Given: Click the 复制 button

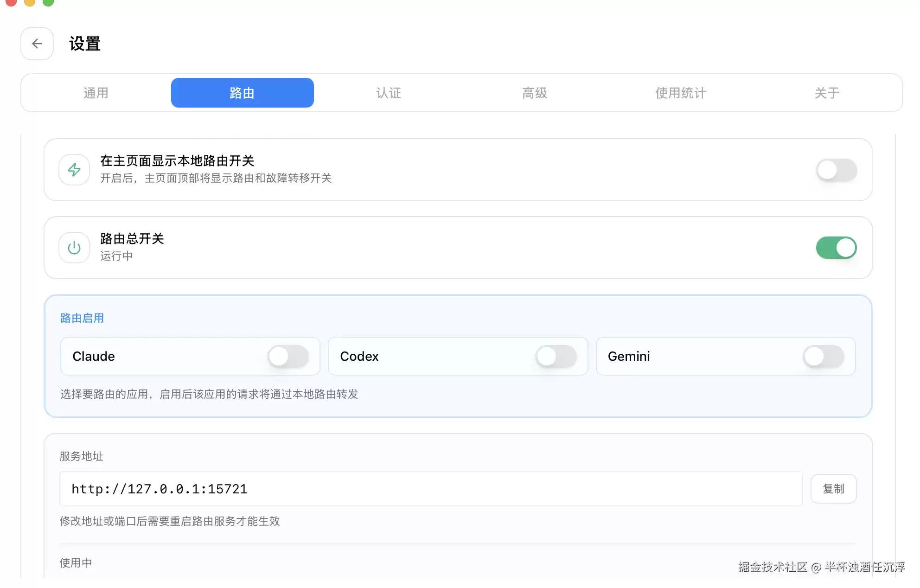Looking at the screenshot, I should click(833, 489).
